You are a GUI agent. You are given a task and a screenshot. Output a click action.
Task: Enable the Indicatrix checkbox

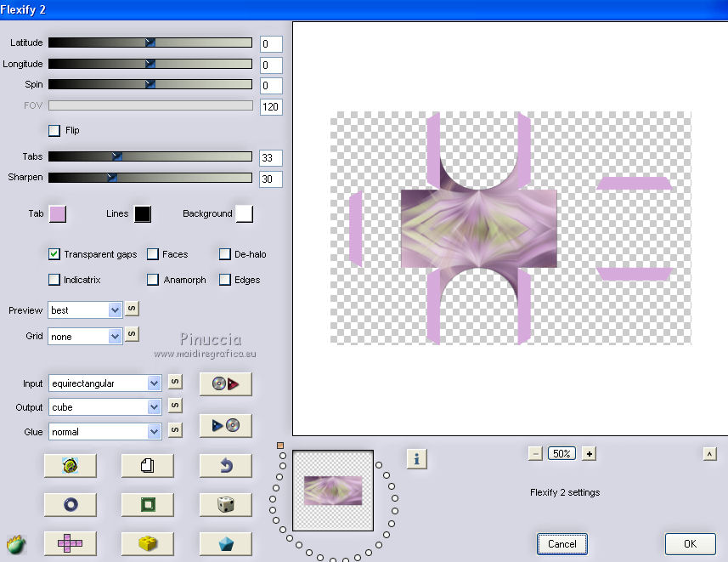click(x=54, y=280)
